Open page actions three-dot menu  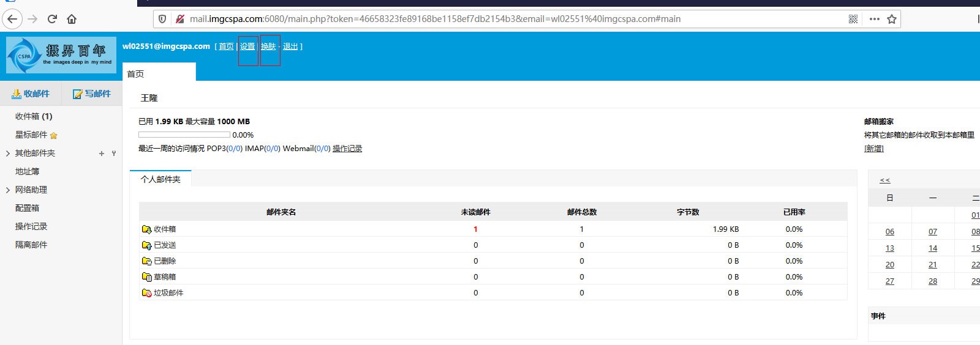point(874,19)
